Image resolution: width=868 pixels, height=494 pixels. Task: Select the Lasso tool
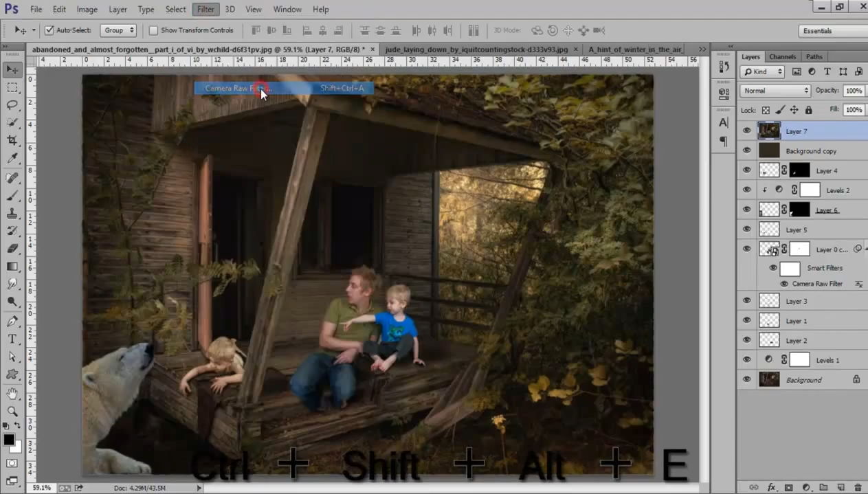tap(12, 105)
